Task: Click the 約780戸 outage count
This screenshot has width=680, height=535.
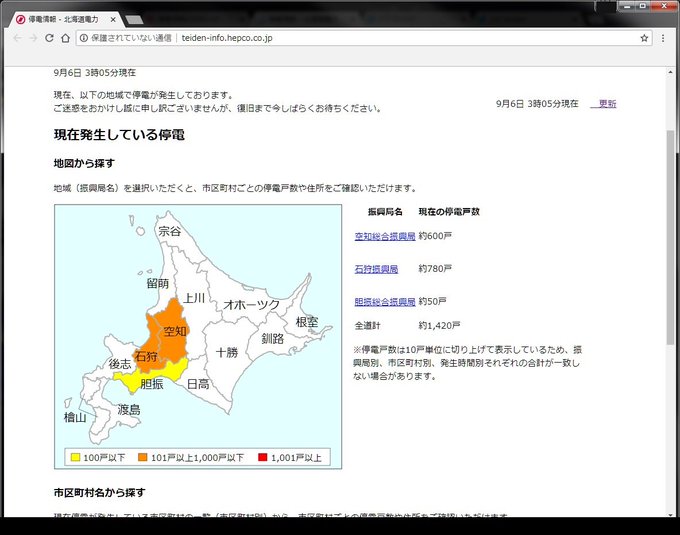Action: point(435,269)
